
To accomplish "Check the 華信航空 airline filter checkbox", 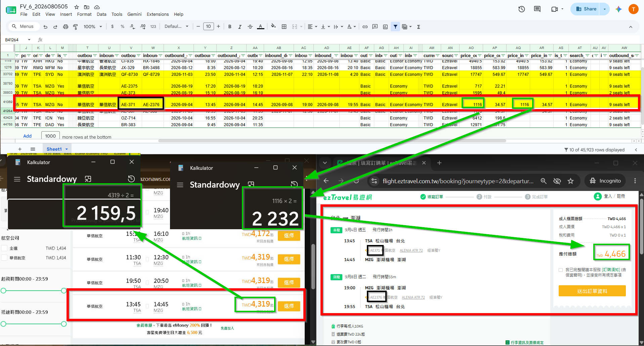I will pyautogui.click(x=4, y=258).
